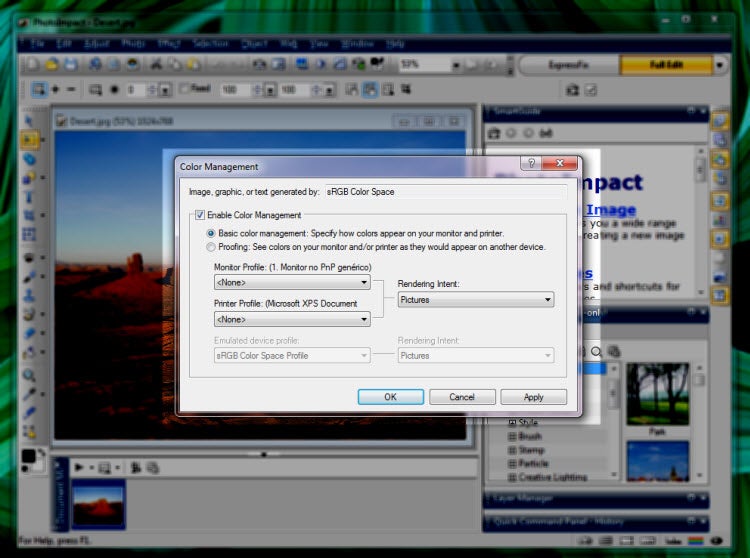Click the Open folder icon in PhotoImpact toolbar
Viewport: 750px width, 558px height.
pyautogui.click(x=52, y=64)
